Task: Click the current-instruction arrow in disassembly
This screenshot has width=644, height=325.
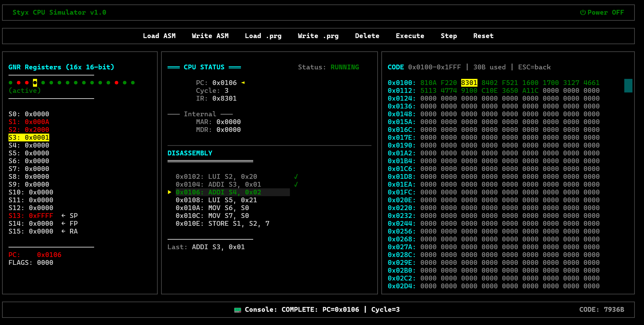Action: coord(170,192)
